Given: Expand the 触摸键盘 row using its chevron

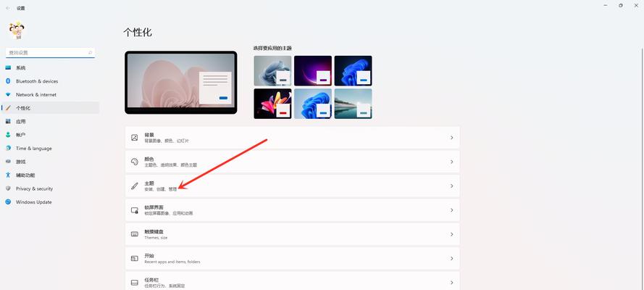Looking at the screenshot, I should tap(451, 234).
